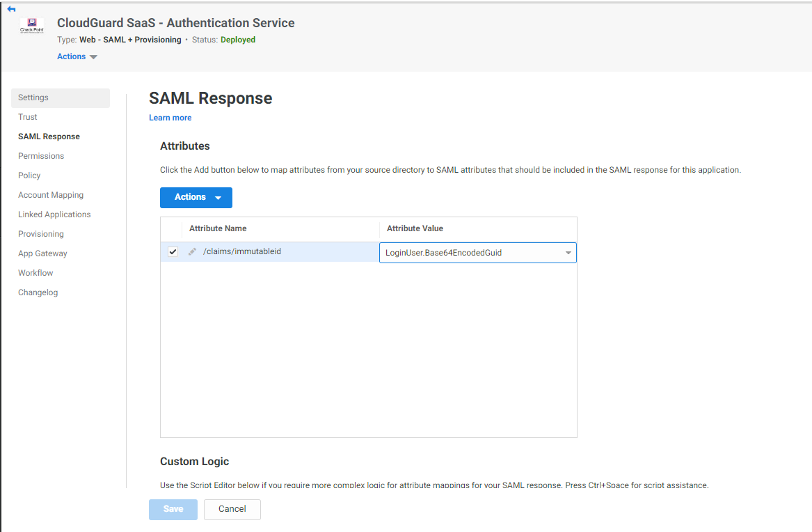Open the blue Actions button menu

coord(196,197)
